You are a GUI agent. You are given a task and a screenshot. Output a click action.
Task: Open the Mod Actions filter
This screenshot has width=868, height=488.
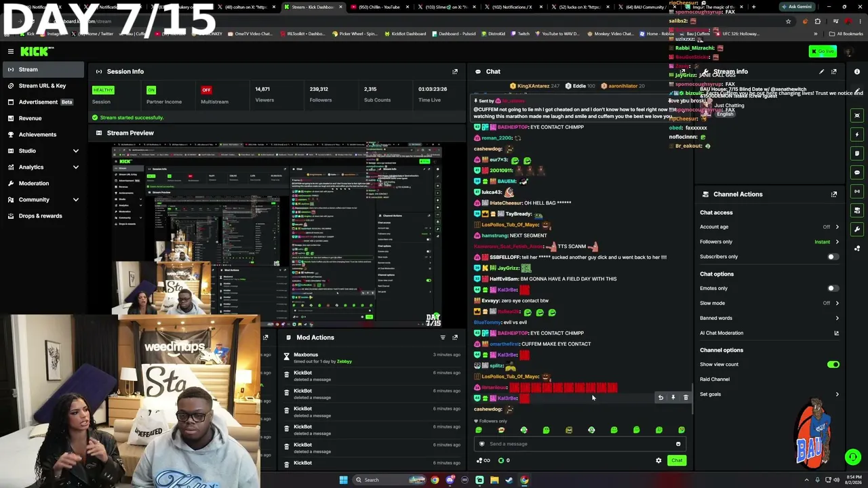443,338
